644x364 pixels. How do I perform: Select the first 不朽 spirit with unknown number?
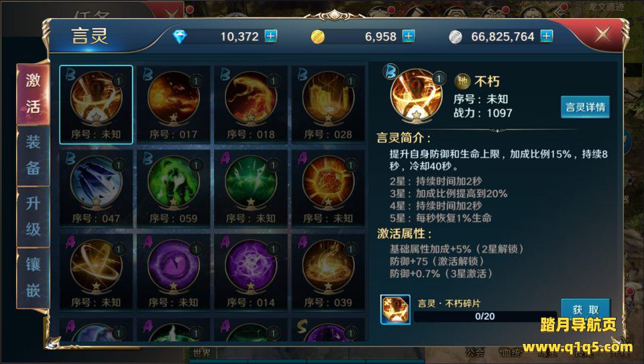click(x=96, y=105)
